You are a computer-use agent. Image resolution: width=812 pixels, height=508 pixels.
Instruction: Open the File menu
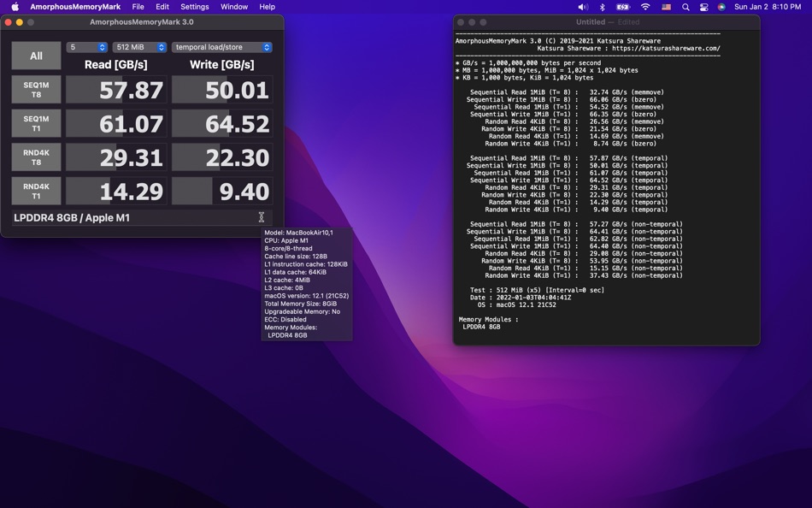[138, 7]
